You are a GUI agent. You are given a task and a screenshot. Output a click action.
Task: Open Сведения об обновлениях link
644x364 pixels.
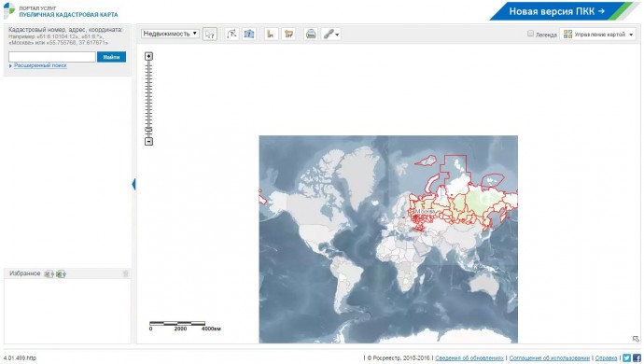(x=469, y=357)
